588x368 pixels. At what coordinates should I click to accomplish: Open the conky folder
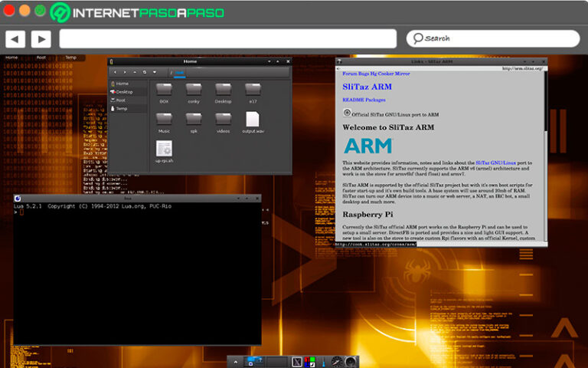tap(194, 92)
